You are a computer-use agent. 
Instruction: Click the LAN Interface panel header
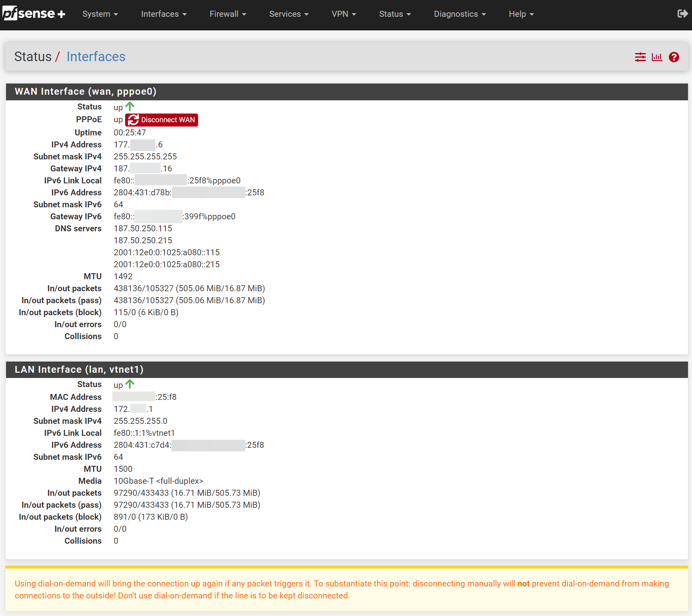pos(79,370)
